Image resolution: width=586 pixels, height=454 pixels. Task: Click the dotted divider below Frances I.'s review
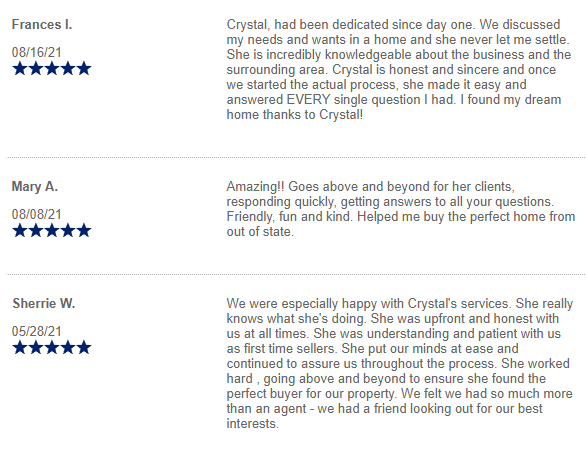coord(295,158)
